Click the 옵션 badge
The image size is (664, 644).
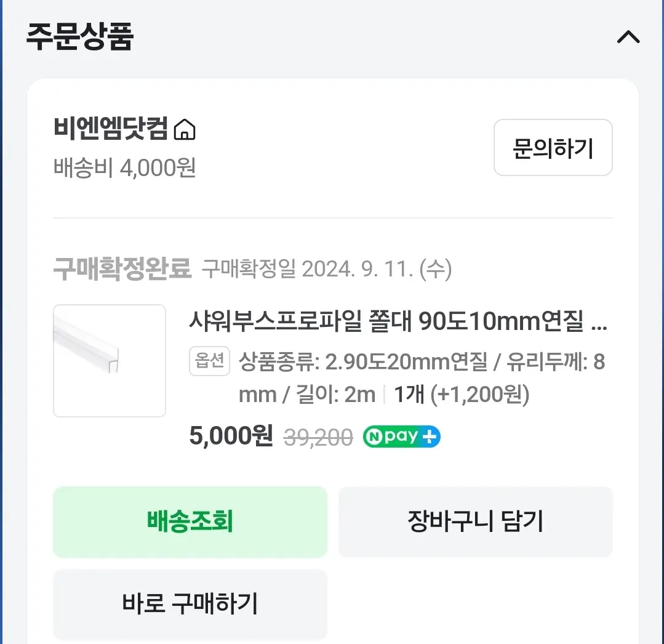coord(209,361)
